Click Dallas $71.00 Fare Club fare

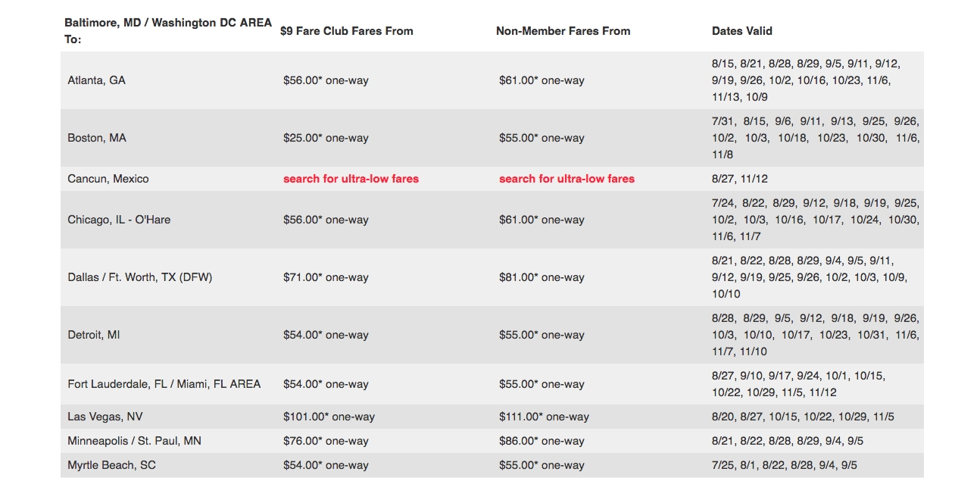[x=326, y=277]
